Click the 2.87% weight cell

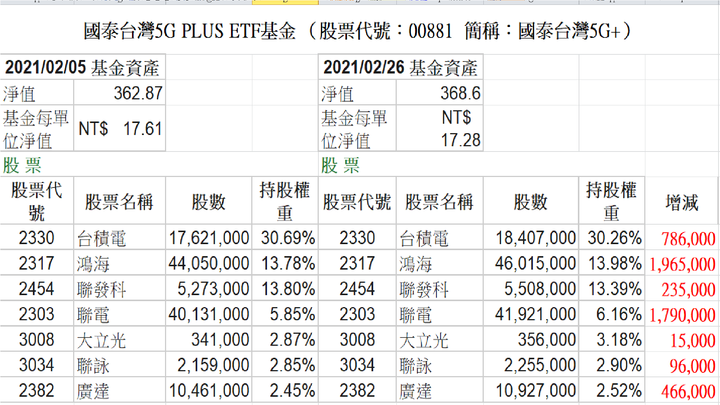(285, 340)
